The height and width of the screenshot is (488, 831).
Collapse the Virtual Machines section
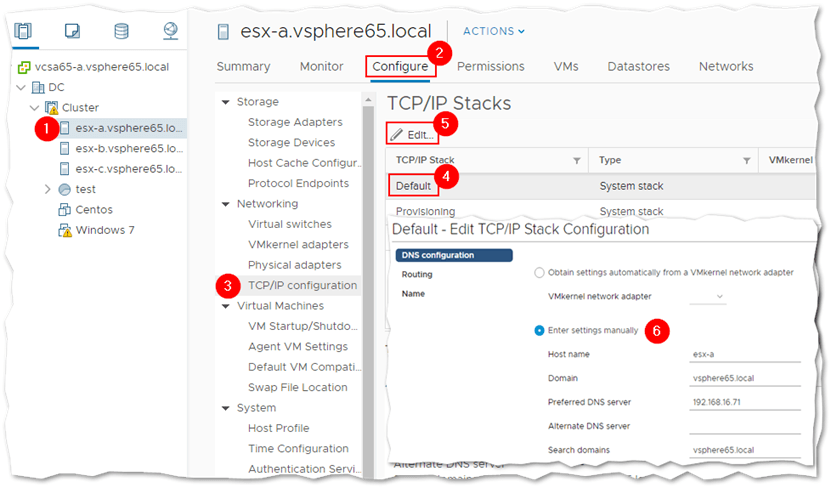[225, 306]
